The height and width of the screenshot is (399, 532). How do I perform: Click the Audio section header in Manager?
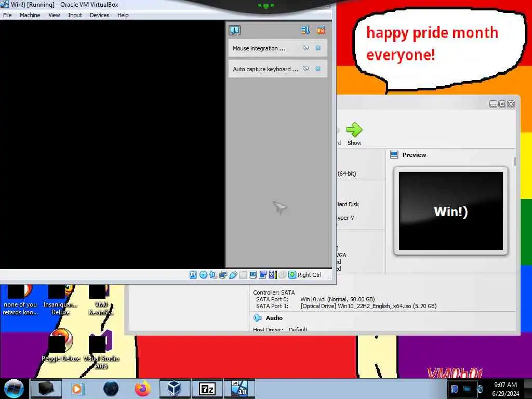click(x=274, y=318)
